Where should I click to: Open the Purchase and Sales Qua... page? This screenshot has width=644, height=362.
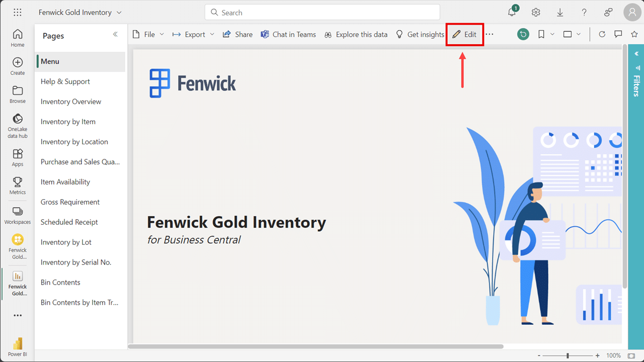80,162
